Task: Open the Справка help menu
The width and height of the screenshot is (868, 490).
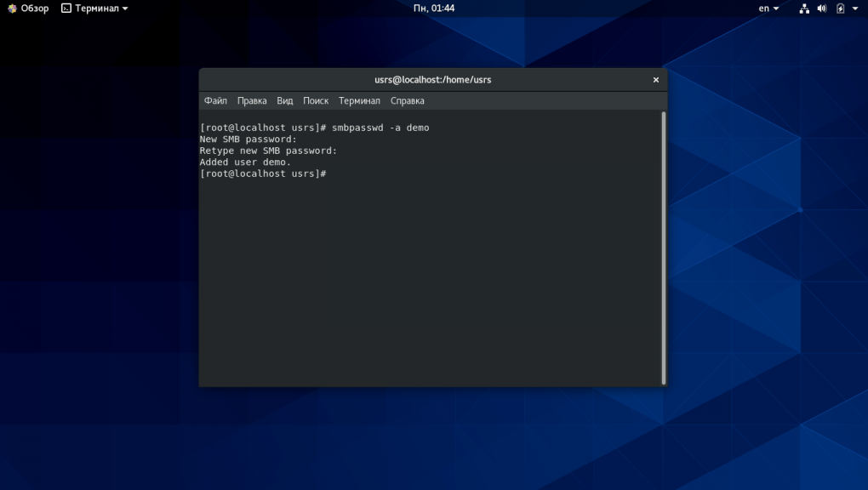Action: (408, 100)
